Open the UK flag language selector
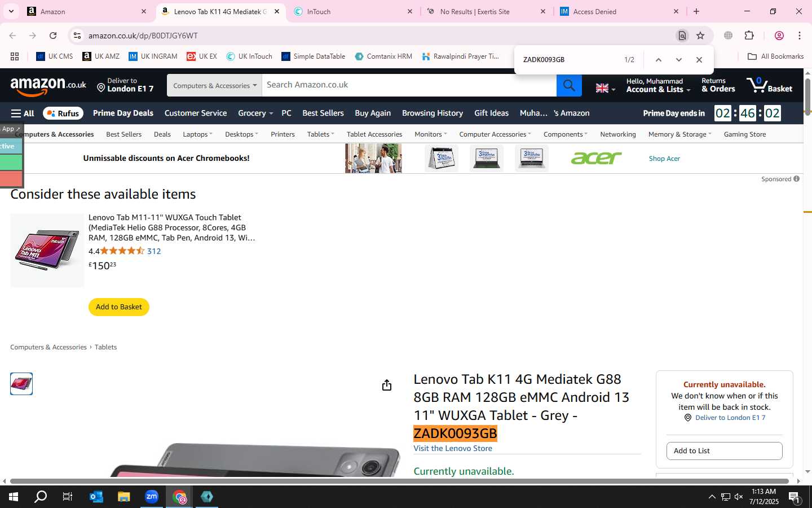812x508 pixels. coord(606,88)
